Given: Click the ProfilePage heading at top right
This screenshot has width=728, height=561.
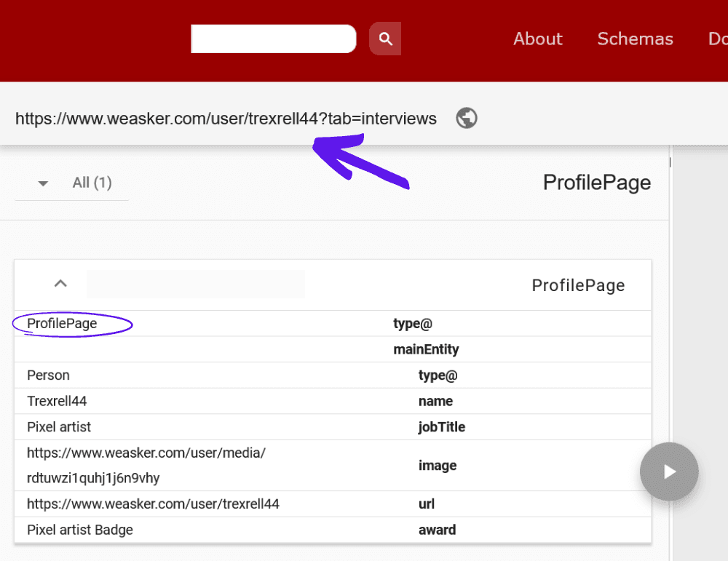Looking at the screenshot, I should pyautogui.click(x=596, y=183).
